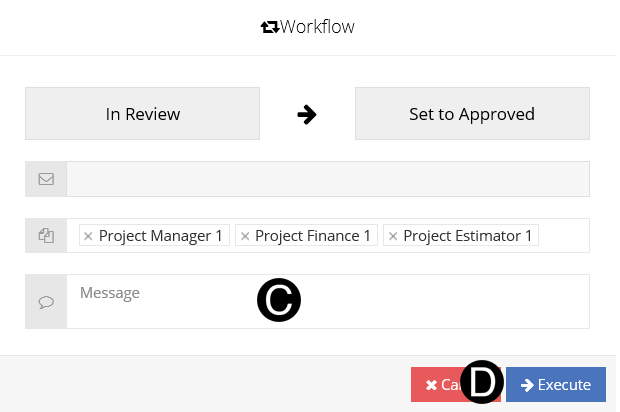This screenshot has height=412, width=620.
Task: Focus the empty email input field
Action: (x=328, y=179)
